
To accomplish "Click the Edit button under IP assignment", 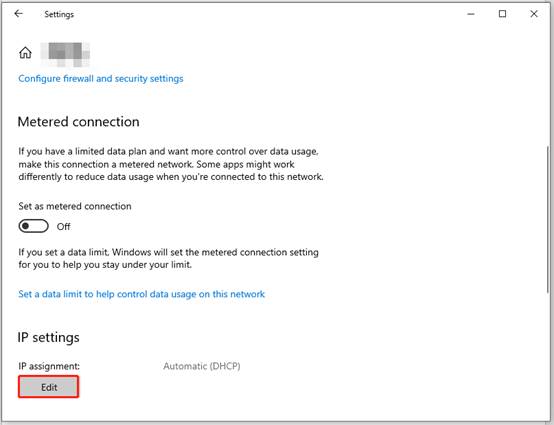I will point(48,387).
